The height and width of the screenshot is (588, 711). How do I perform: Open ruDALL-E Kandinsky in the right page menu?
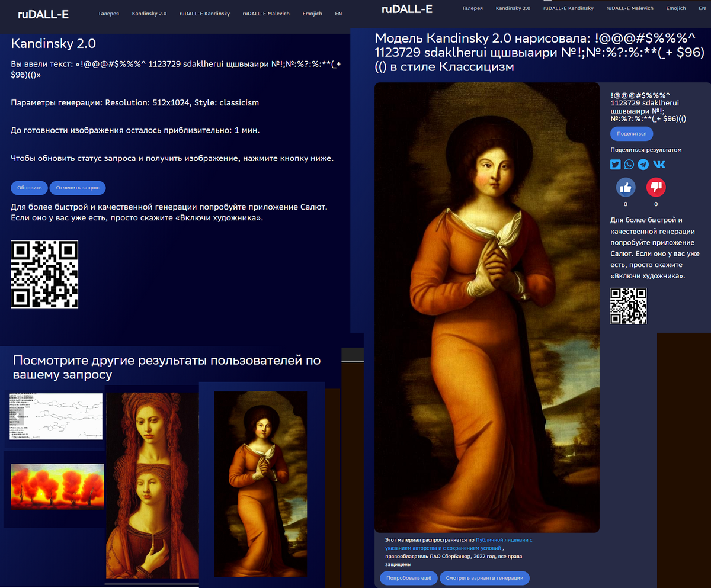[x=568, y=8]
